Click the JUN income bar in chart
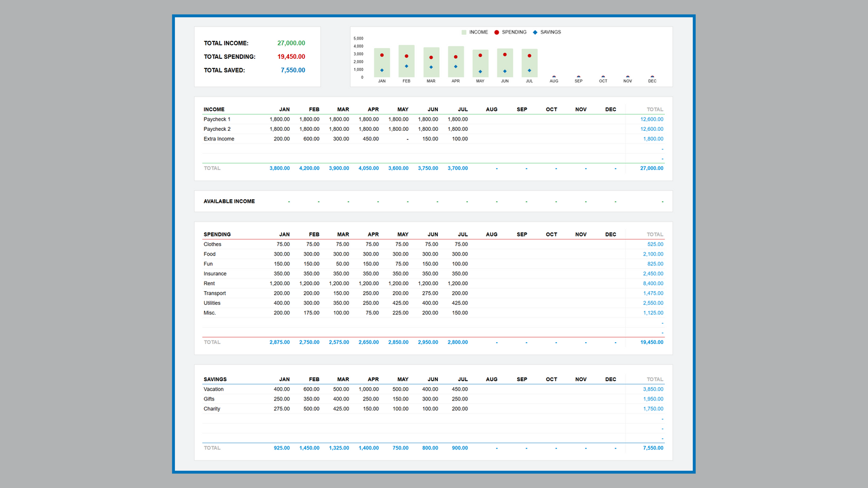Screen dimensions: 868x488 [505, 63]
